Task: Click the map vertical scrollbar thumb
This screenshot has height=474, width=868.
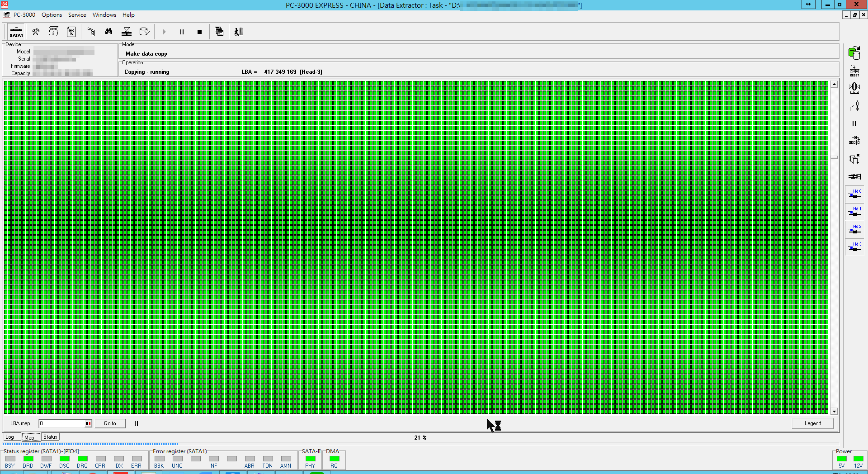Action: 834,157
